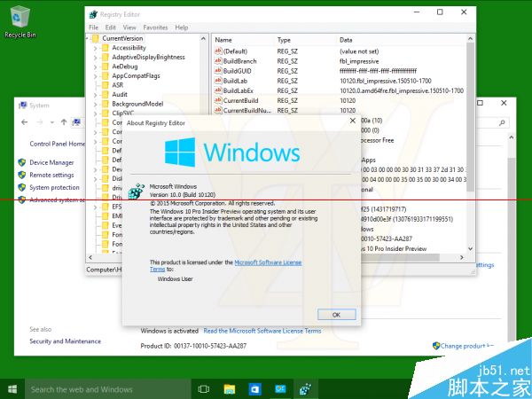Select the BuildGUID string value icon

(x=218, y=71)
